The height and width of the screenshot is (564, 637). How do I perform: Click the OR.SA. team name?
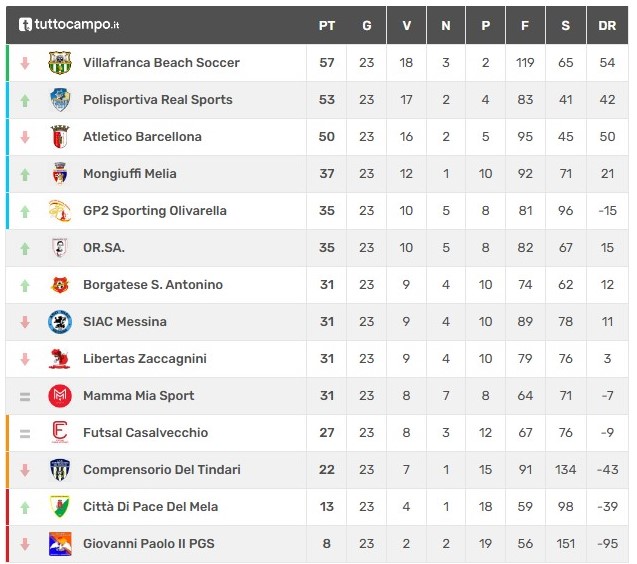104,247
